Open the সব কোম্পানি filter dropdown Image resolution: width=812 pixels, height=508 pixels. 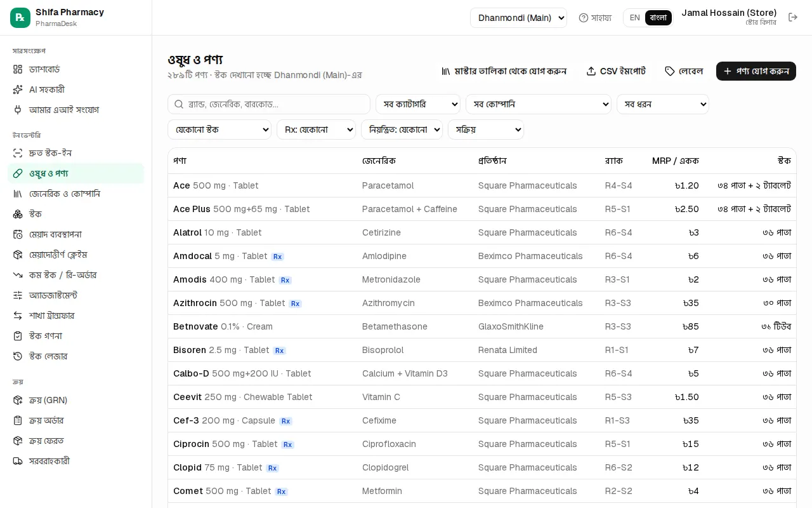539,104
